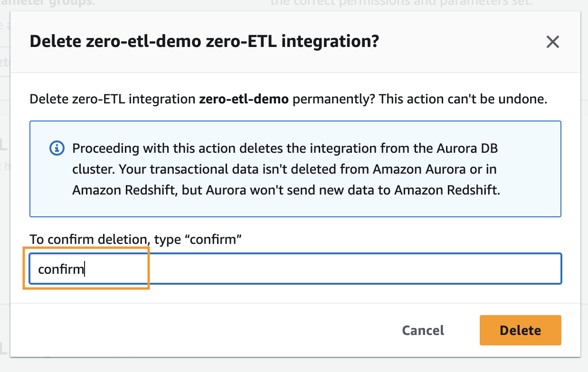This screenshot has width=588, height=372.
Task: Click the bold zero-etl-demo name in body text
Action: pos(244,100)
